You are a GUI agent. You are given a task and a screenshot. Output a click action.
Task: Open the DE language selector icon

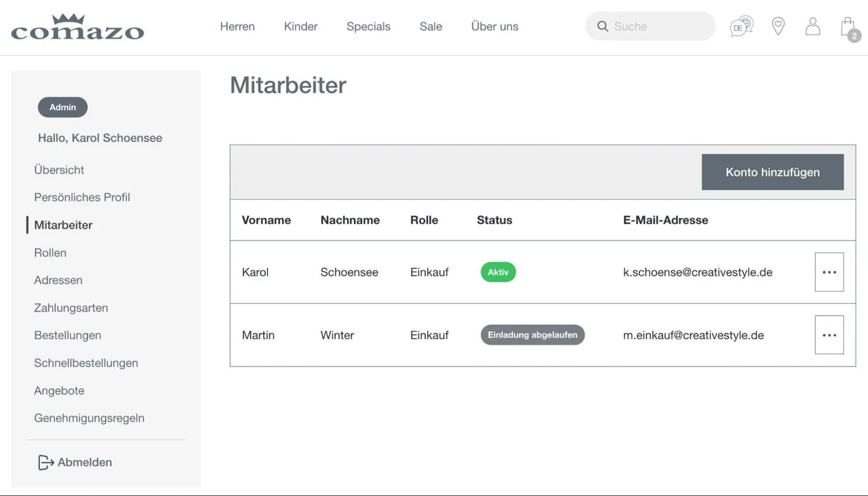pos(741,26)
